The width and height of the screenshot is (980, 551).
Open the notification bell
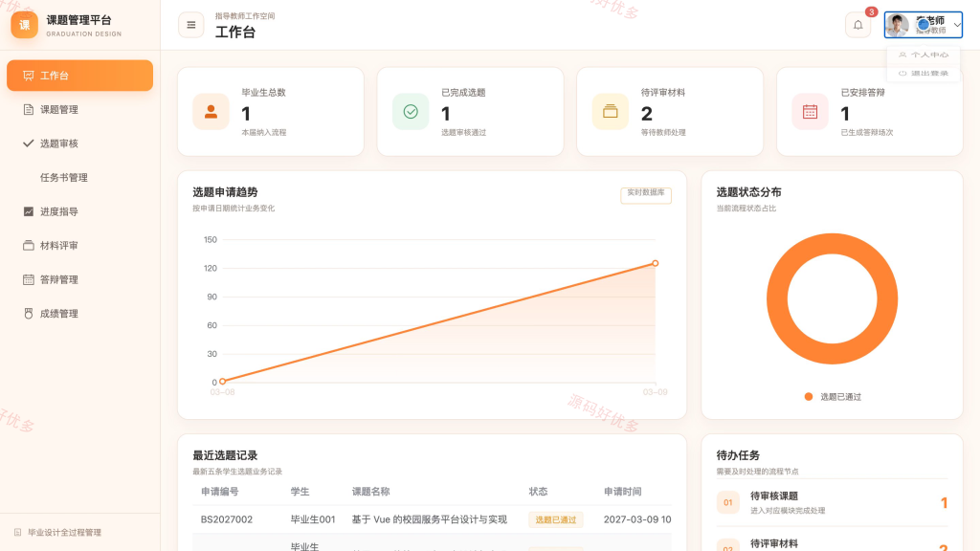[x=858, y=25]
